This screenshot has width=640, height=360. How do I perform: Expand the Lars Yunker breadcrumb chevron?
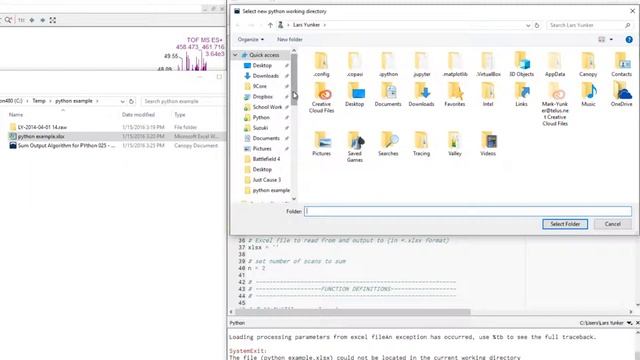(x=324, y=25)
